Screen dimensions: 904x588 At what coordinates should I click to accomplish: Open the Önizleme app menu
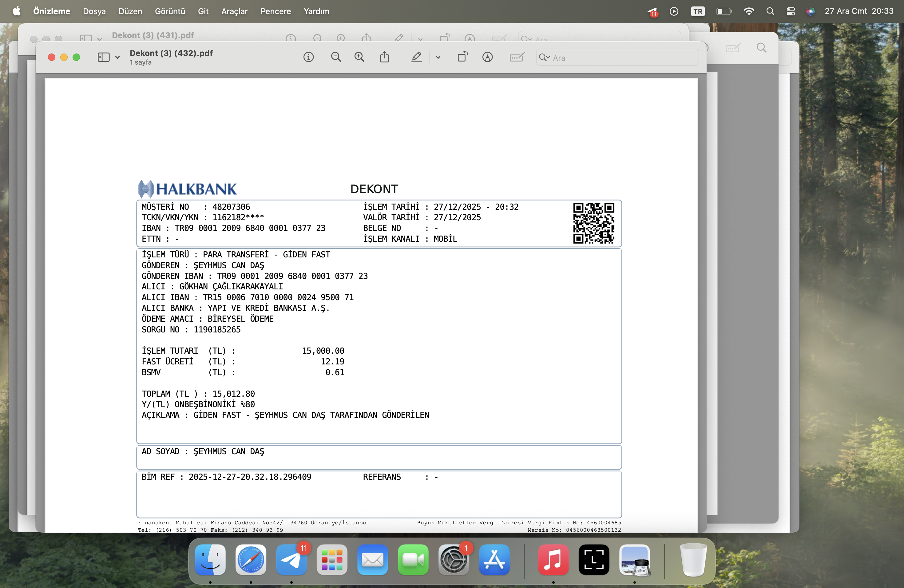52,11
